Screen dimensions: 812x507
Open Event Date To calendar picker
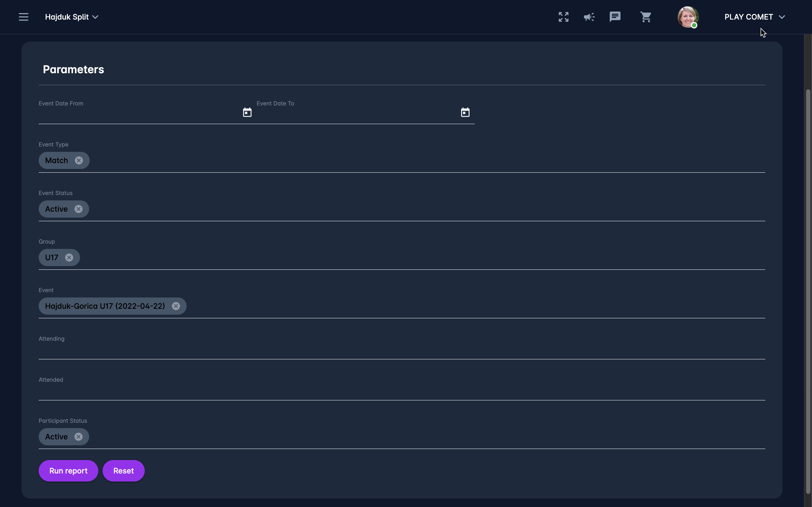[465, 112]
